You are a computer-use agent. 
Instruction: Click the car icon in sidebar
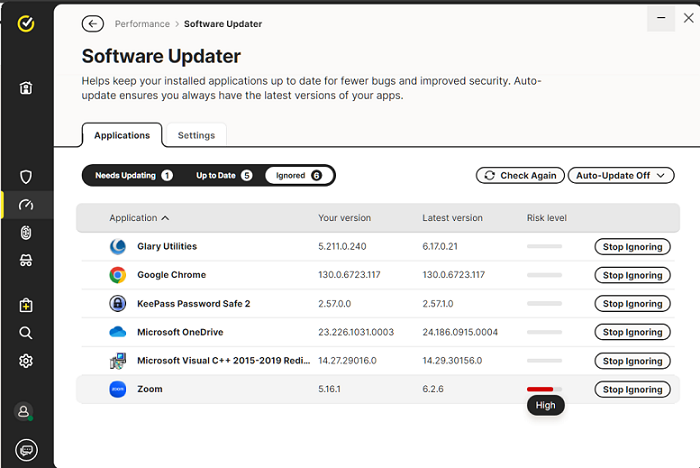coord(26,261)
